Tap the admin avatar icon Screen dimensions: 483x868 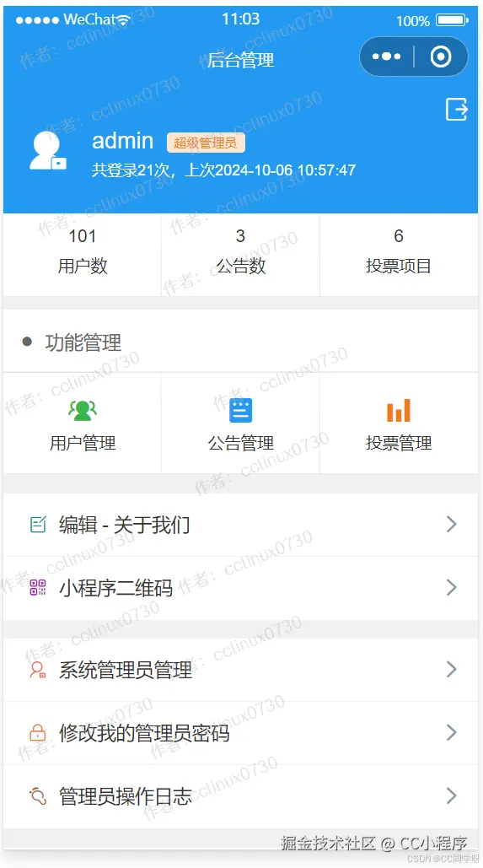[x=47, y=151]
